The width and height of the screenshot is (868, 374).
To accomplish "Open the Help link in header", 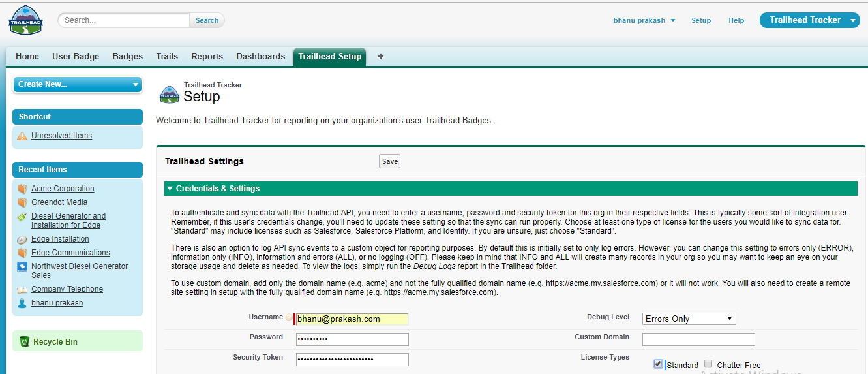I will coord(736,20).
